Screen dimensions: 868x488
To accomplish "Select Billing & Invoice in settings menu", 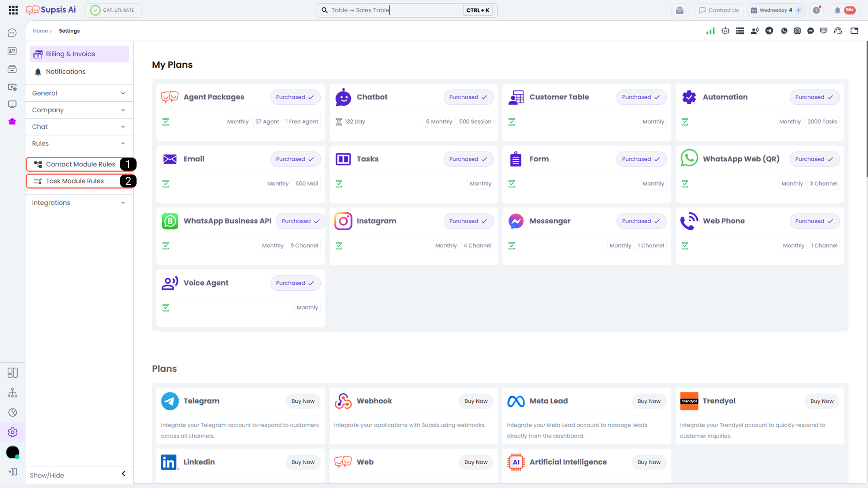I will [79, 54].
